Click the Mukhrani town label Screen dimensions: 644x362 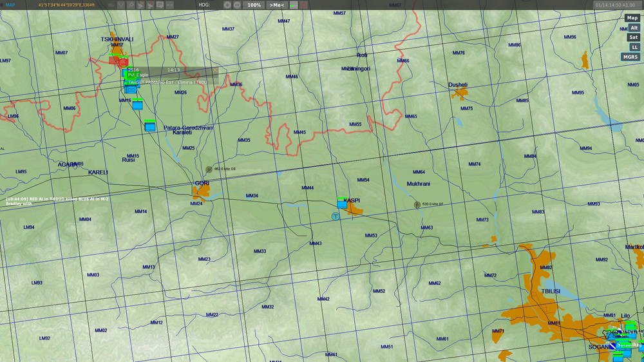point(418,184)
